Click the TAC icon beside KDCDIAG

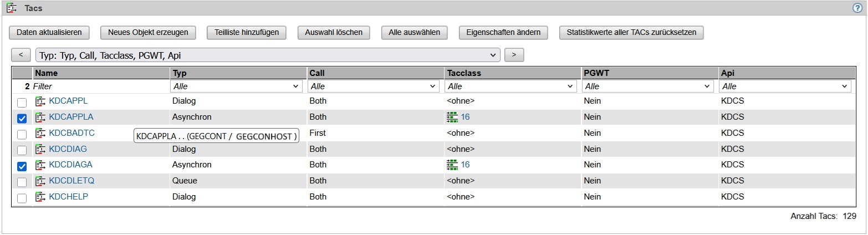[x=40, y=149]
